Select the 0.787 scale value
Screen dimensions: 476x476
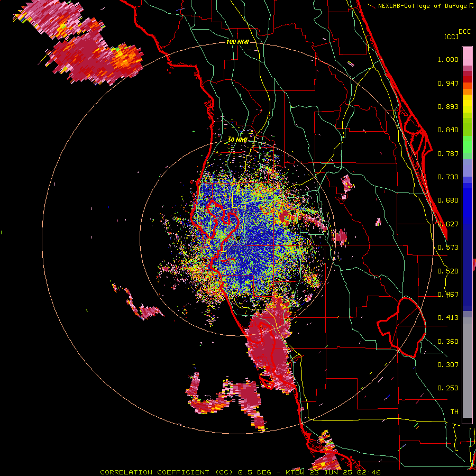[448, 153]
